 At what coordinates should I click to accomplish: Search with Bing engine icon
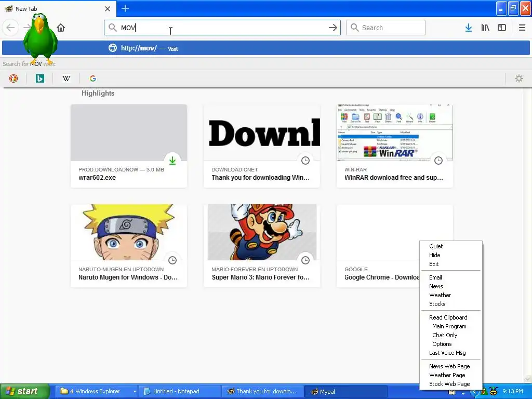[x=39, y=79]
